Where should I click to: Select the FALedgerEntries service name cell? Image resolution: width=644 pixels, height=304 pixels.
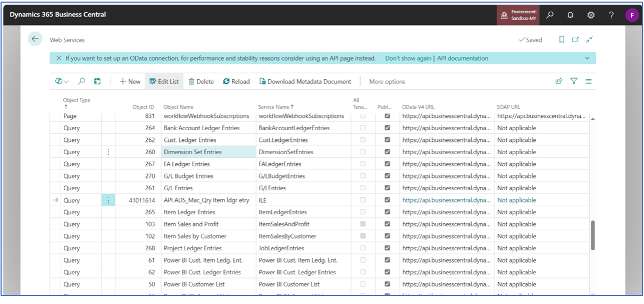[303, 164]
